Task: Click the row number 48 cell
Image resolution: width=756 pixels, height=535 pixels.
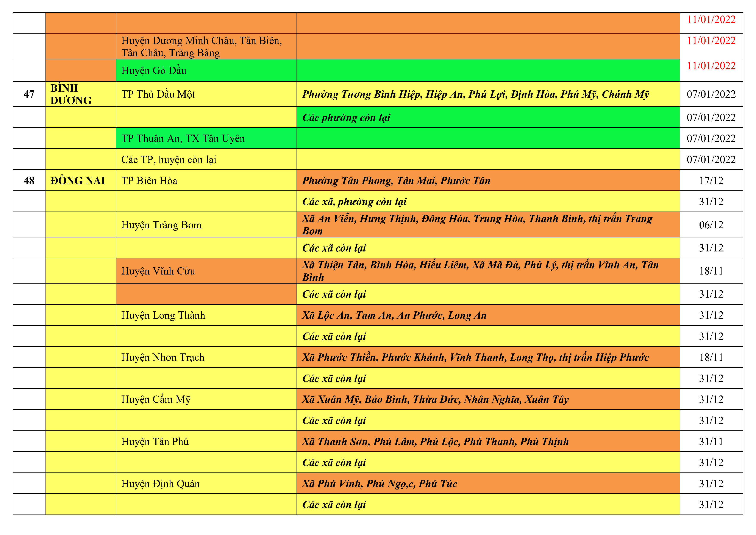Action: pos(29,180)
